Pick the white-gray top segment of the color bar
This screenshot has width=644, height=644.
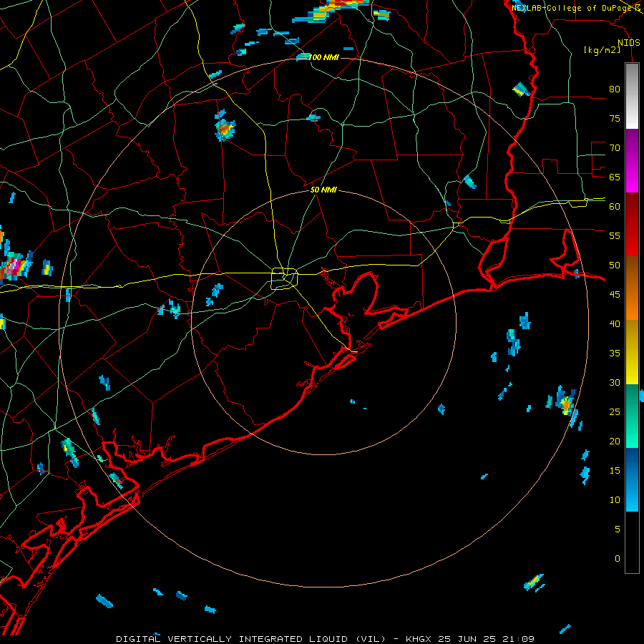pyautogui.click(x=632, y=96)
